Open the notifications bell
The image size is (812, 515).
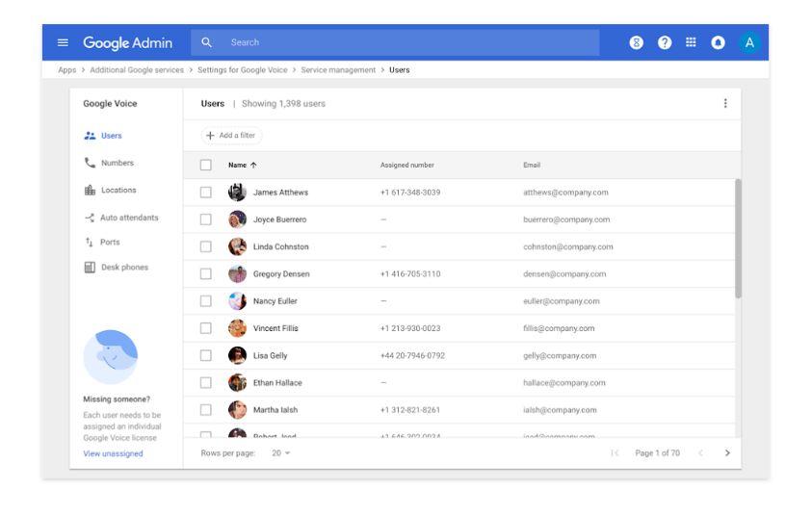tap(718, 42)
